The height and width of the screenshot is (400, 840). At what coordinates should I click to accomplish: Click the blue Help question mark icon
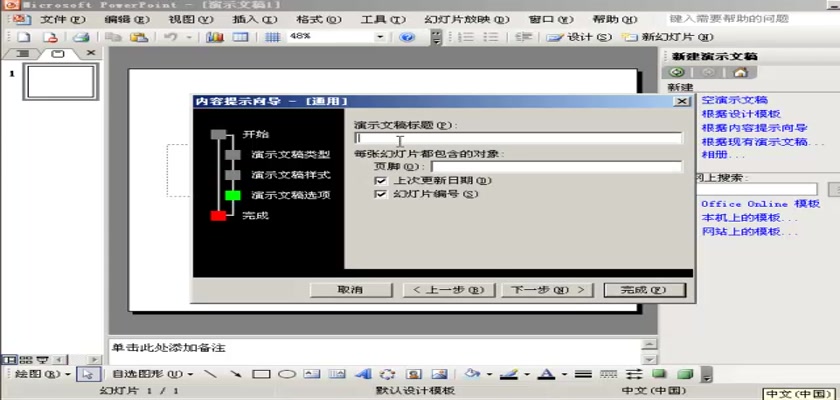coord(408,37)
